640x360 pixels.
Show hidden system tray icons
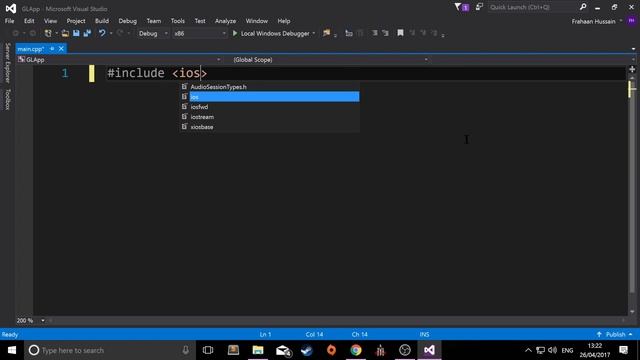point(528,350)
